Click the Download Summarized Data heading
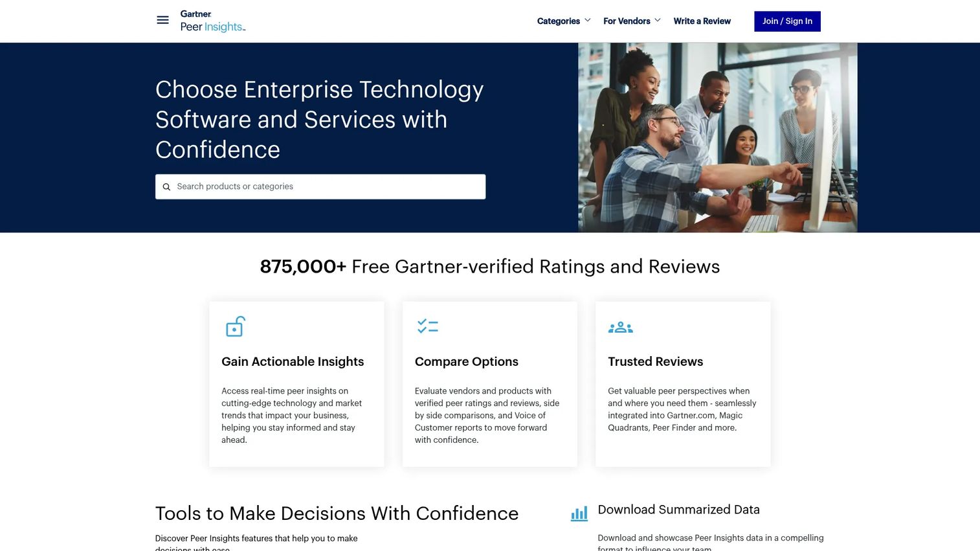980x551 pixels. tap(678, 510)
